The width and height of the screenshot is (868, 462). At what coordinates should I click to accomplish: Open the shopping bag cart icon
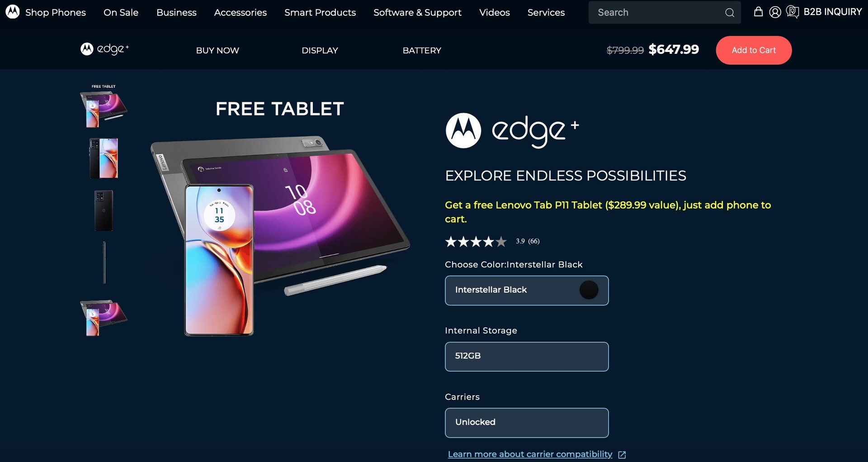(x=758, y=12)
